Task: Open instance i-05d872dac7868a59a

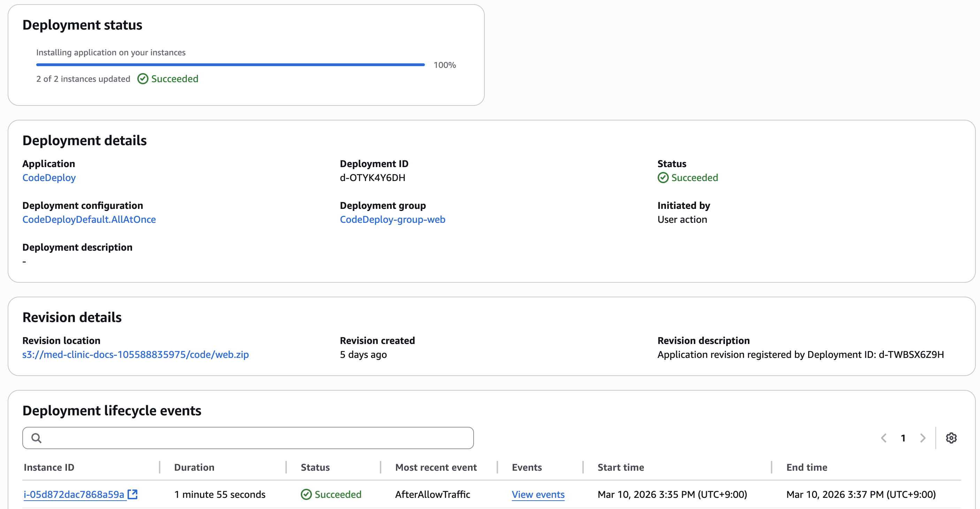Action: (74, 494)
